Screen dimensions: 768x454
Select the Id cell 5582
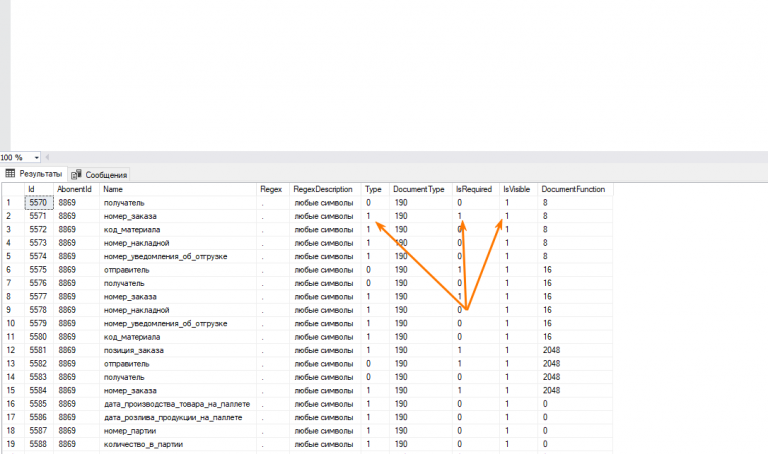(39, 363)
